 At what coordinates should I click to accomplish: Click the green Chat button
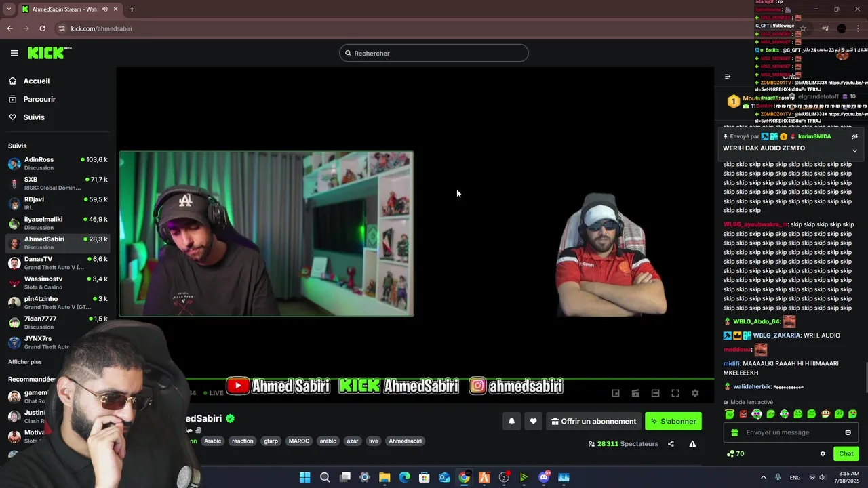pos(846,454)
